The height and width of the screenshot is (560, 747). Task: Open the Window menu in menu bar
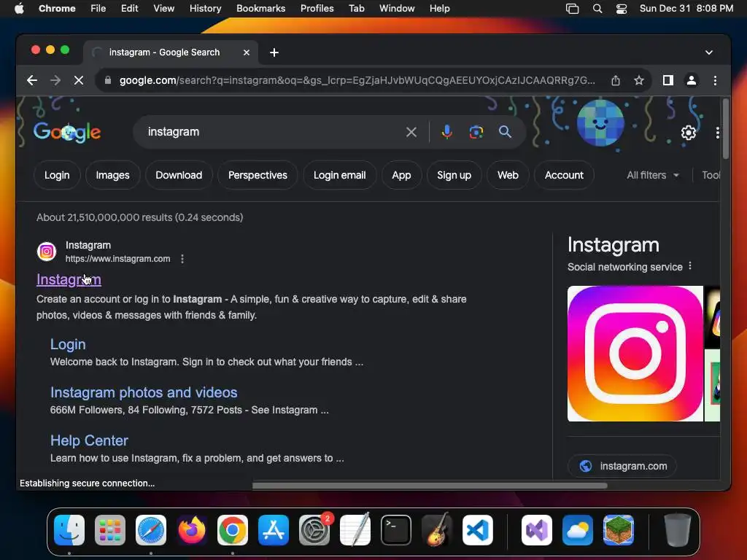397,8
